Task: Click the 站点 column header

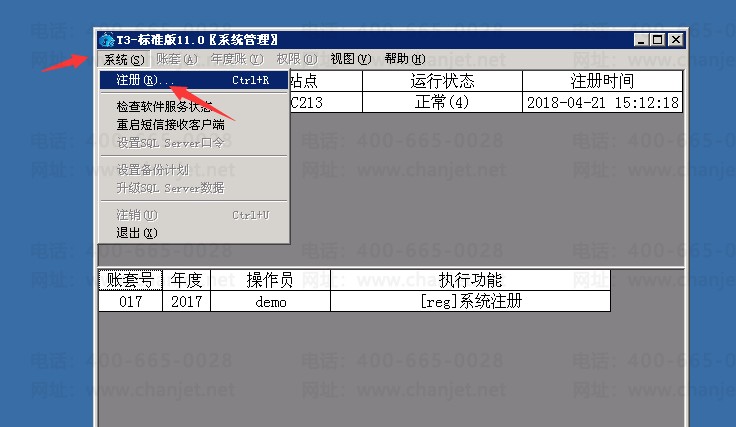Action: pos(326,81)
